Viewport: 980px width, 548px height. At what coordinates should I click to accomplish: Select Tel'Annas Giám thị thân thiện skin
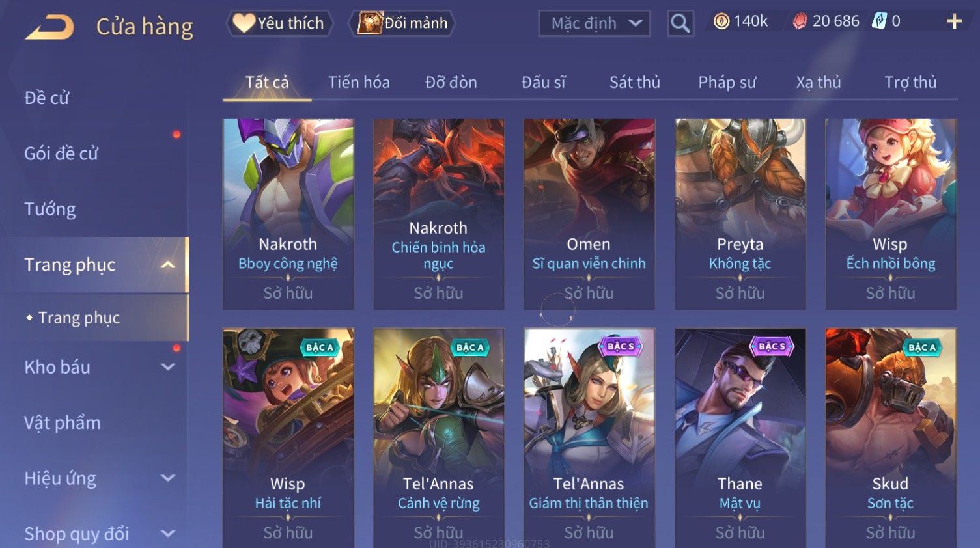click(x=589, y=438)
